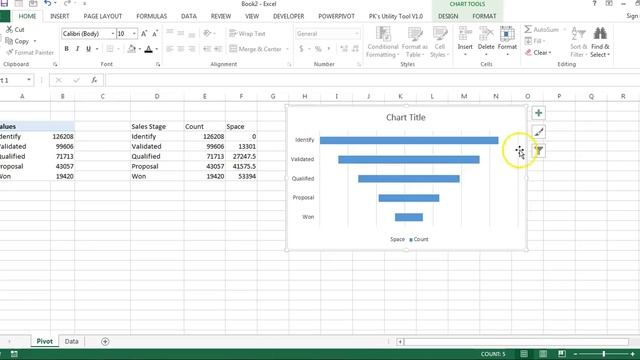Open Find & Select binoculars
This screenshot has width=640, height=360.
[x=600, y=42]
